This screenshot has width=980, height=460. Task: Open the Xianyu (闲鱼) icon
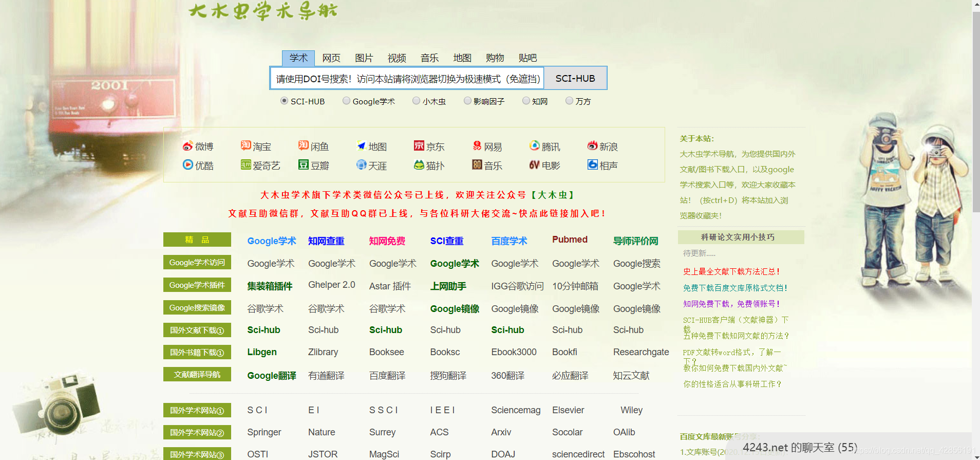(304, 146)
